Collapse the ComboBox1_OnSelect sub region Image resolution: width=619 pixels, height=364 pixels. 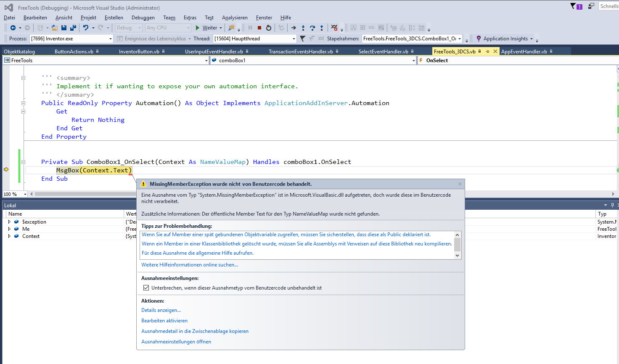point(23,162)
